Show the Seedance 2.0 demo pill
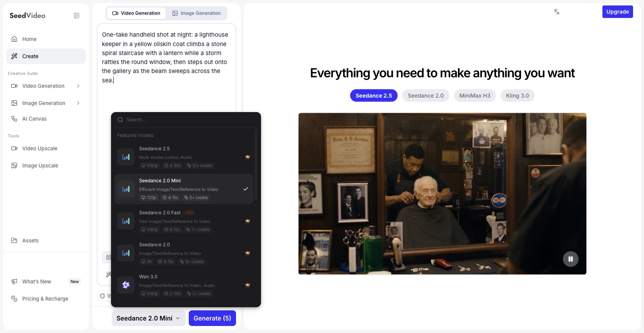 [x=426, y=96]
